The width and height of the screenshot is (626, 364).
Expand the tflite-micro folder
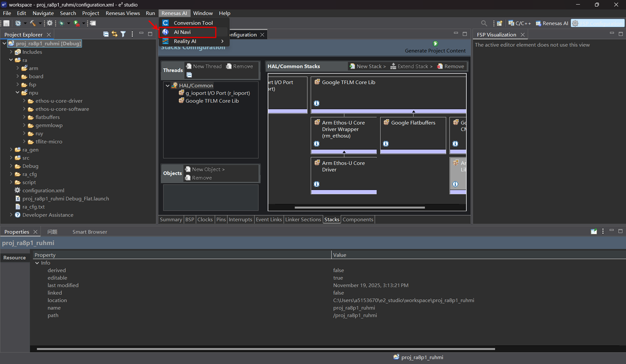tap(24, 142)
